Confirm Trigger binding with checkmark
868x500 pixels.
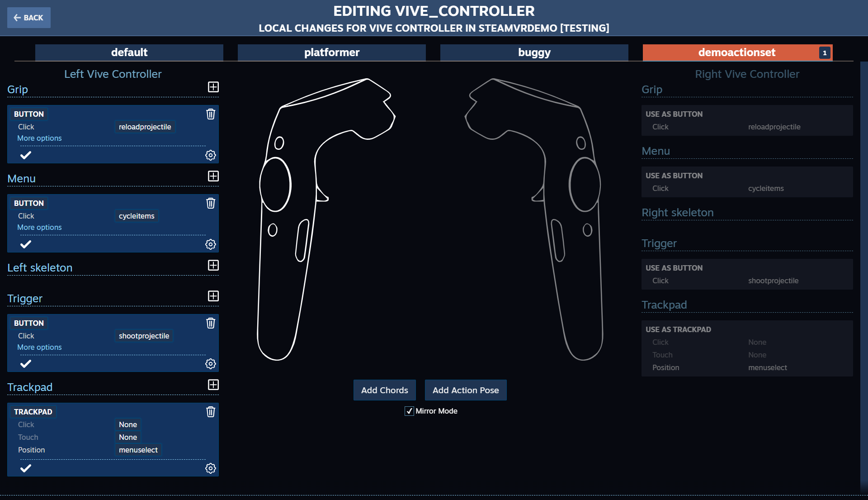click(26, 364)
